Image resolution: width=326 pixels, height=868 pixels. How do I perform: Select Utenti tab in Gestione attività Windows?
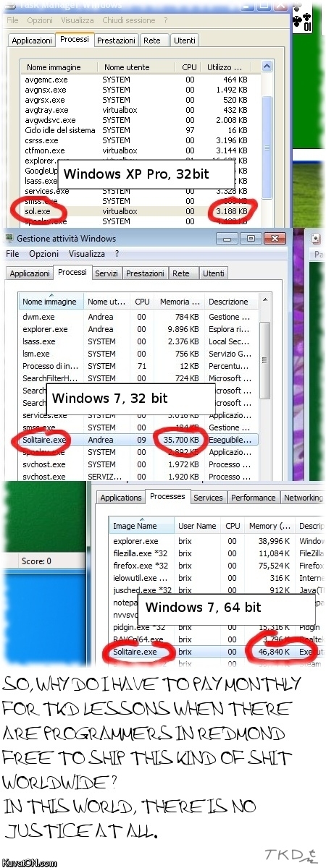tap(213, 273)
